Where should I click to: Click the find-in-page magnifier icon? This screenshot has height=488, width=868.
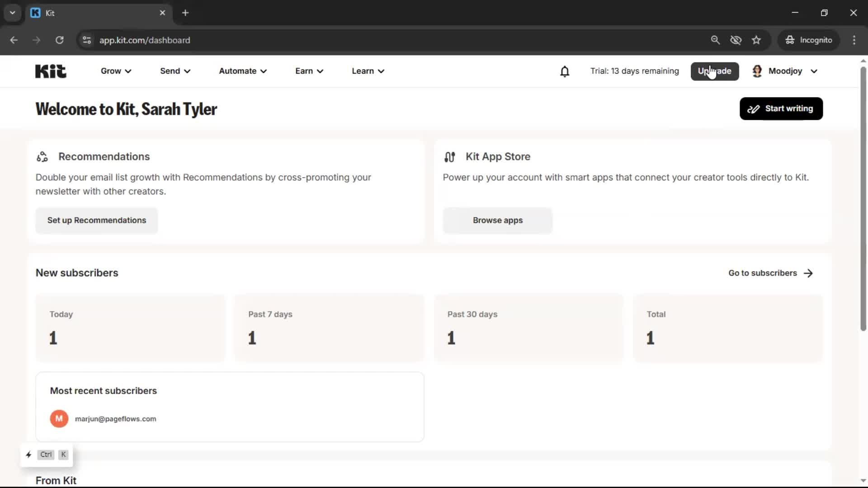point(716,40)
